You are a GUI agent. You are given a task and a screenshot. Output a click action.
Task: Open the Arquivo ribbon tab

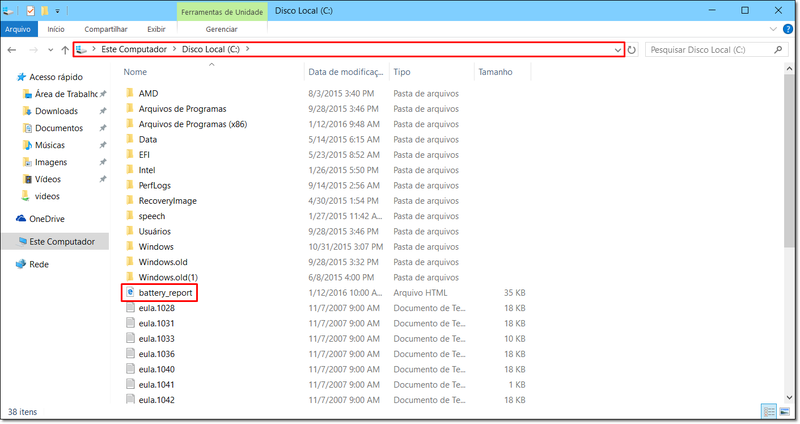click(18, 30)
